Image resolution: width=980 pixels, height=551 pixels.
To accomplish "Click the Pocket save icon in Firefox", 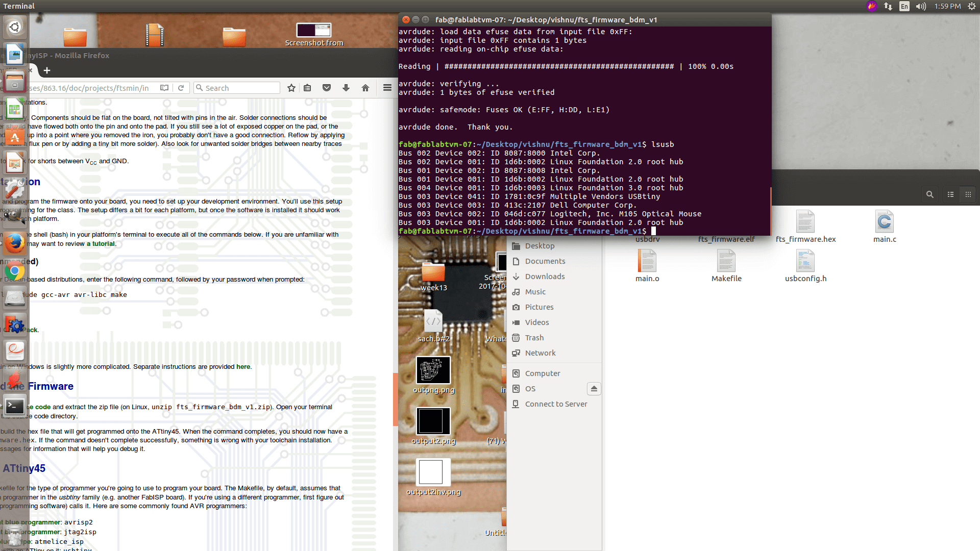I will coord(327,88).
